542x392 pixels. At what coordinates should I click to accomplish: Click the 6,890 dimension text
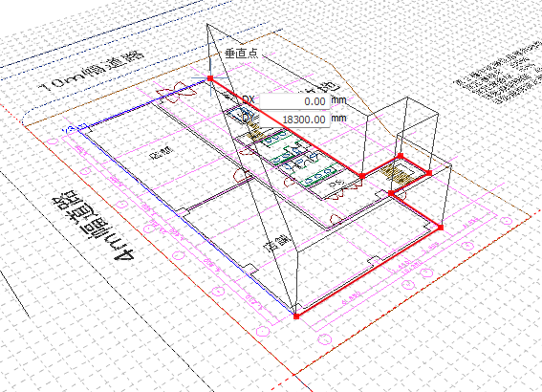(352, 297)
